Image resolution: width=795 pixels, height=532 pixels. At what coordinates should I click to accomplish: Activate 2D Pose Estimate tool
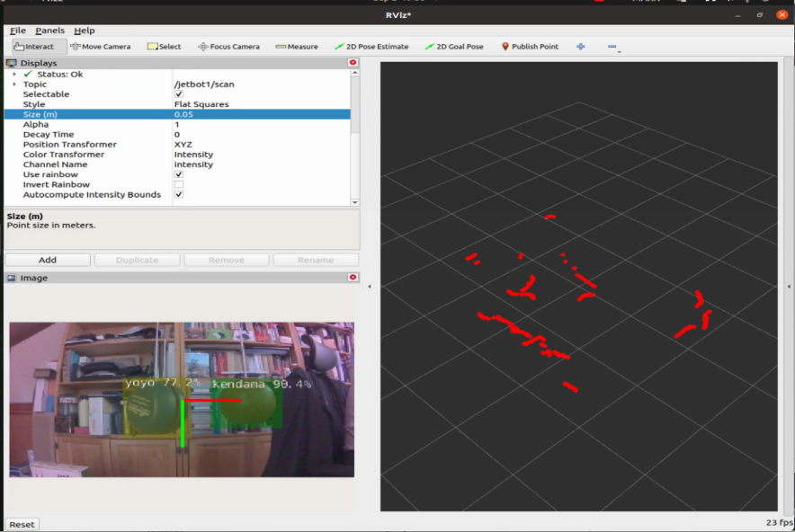371,47
